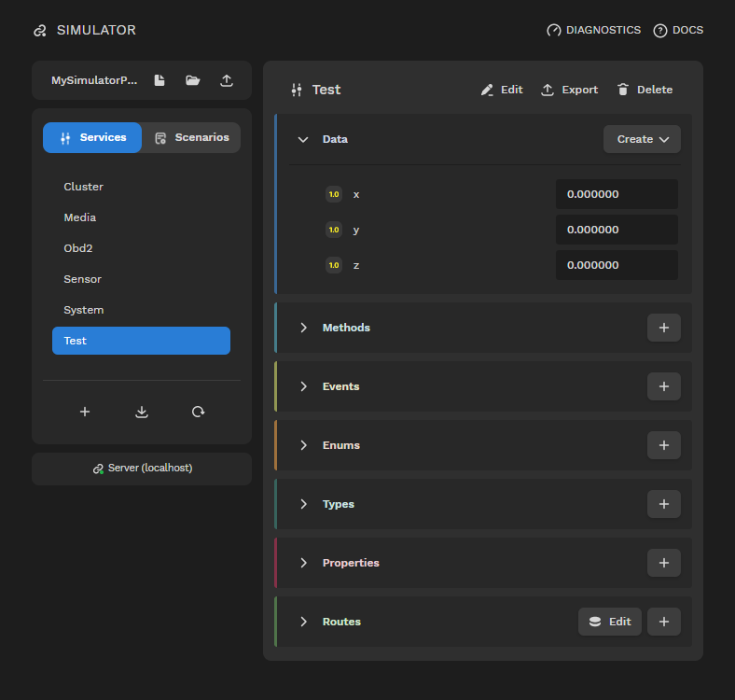
Task: Add a new enum with plus button
Action: point(663,445)
